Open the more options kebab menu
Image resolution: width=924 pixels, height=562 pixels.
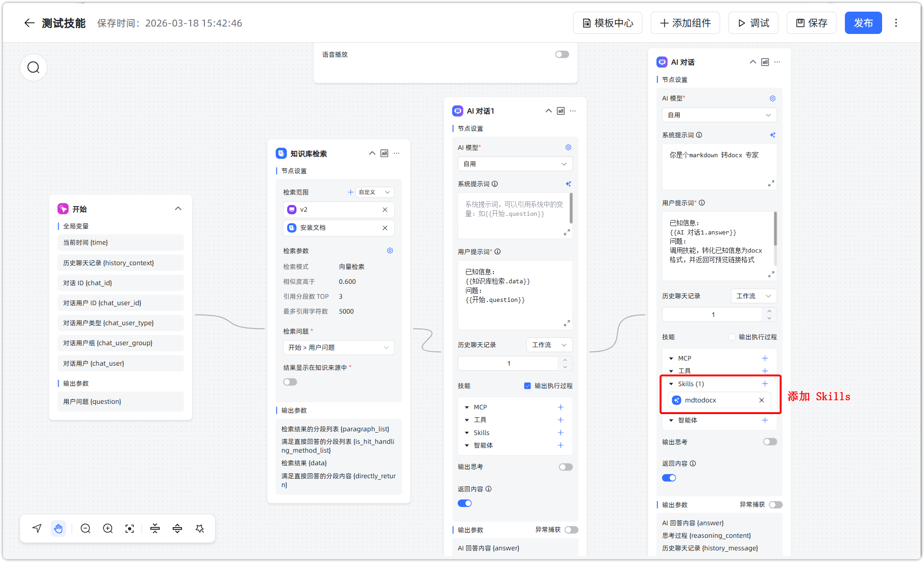coord(896,23)
